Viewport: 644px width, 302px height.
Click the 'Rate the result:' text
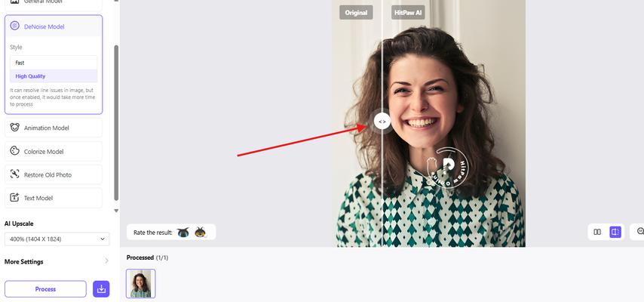pos(153,233)
